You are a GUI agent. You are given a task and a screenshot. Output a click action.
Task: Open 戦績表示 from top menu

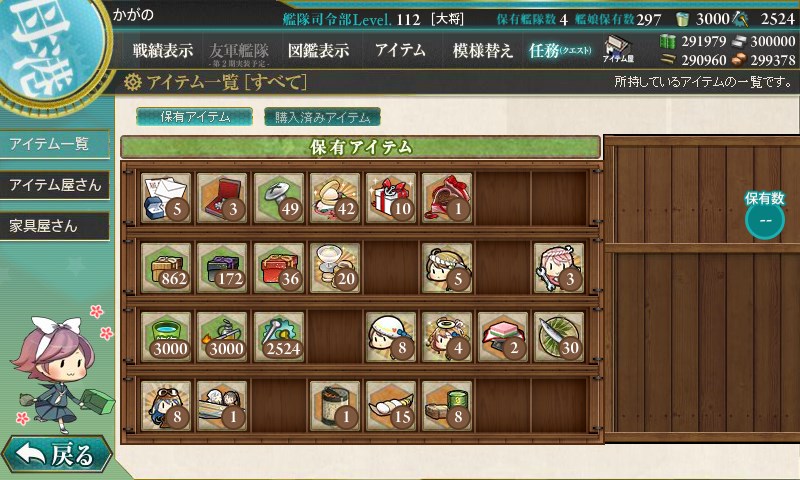pos(163,50)
